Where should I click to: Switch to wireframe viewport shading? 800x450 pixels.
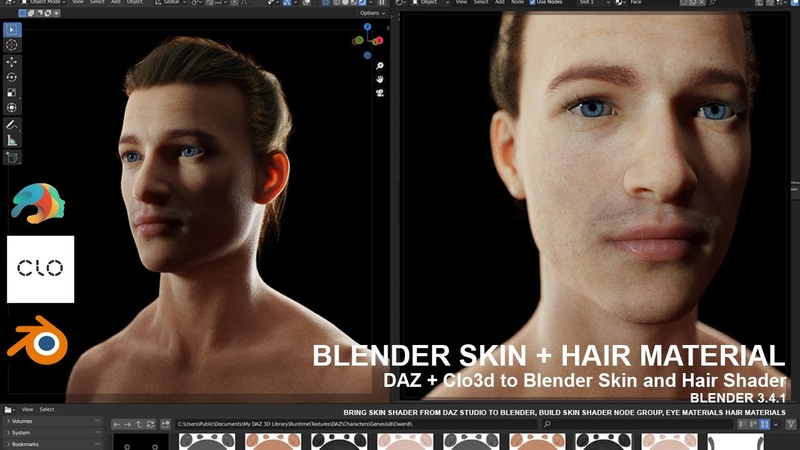click(337, 3)
